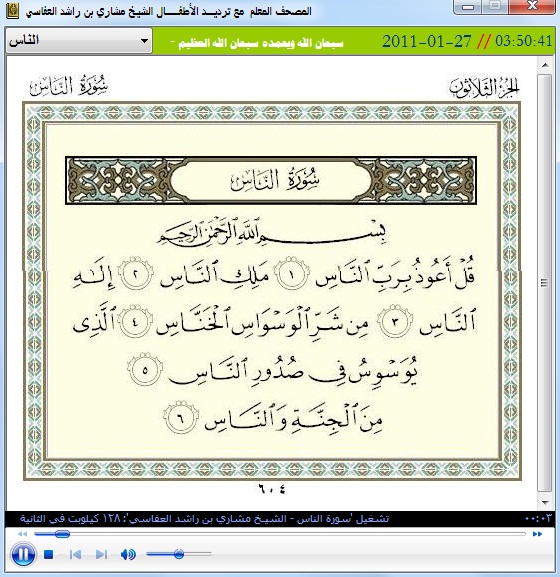560x577 pixels.
Task: Click the rewind double-arrow icon
Action: pos(22,534)
